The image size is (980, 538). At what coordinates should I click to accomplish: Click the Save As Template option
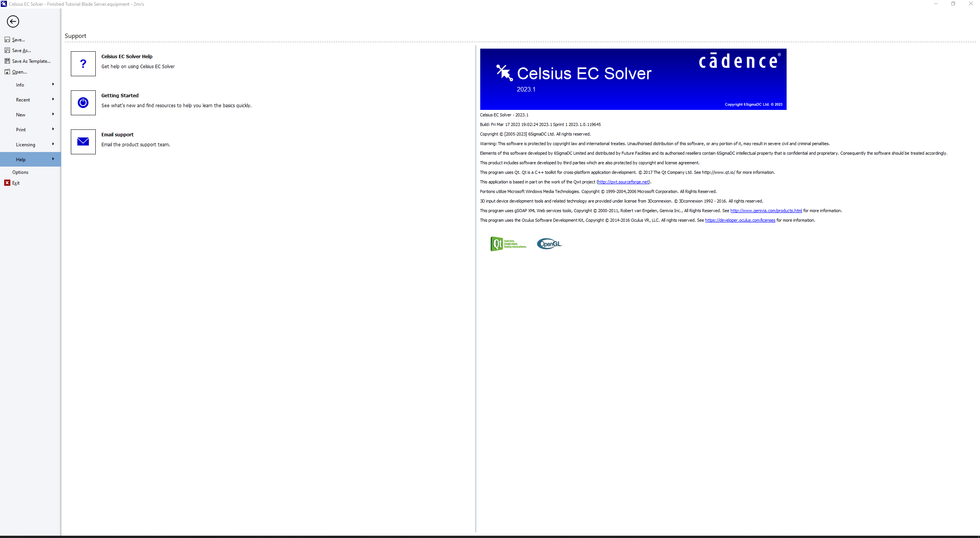tap(31, 61)
